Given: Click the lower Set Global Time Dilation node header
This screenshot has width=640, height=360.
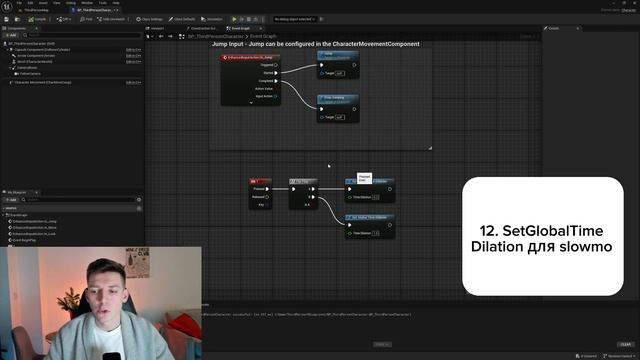Looking at the screenshot, I should pyautogui.click(x=369, y=218).
